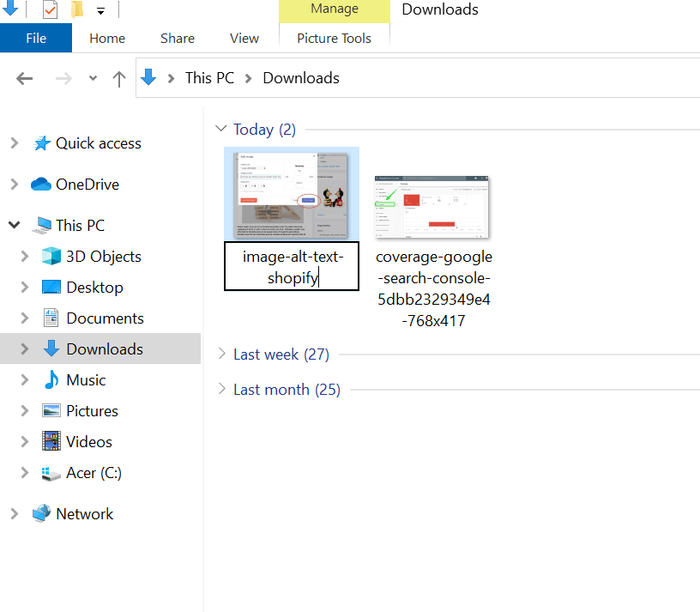Open the Customize Quick Access Toolbar dropdown
Screen dimensions: 700x612
[101, 9]
